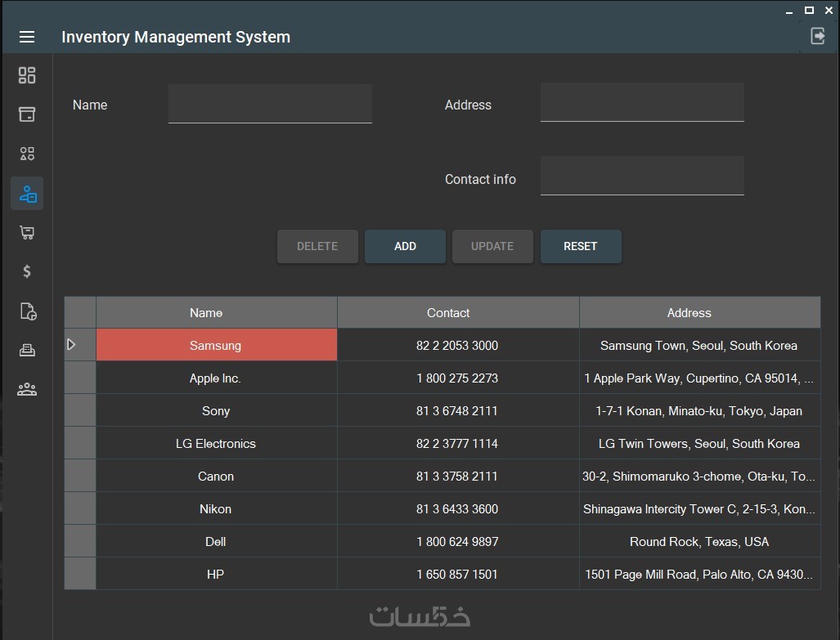Click contact 81 3 6748 2111
The height and width of the screenshot is (640, 840).
click(458, 410)
